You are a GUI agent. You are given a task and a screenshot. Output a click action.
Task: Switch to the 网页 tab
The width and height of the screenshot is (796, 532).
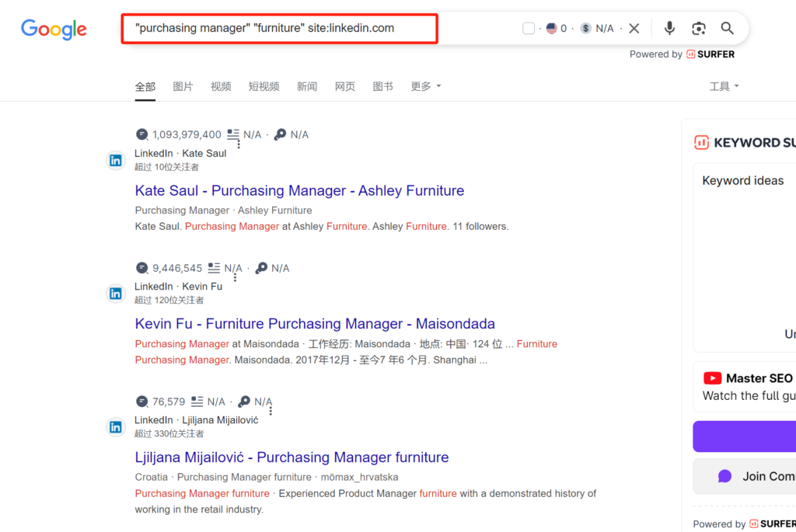coord(344,87)
